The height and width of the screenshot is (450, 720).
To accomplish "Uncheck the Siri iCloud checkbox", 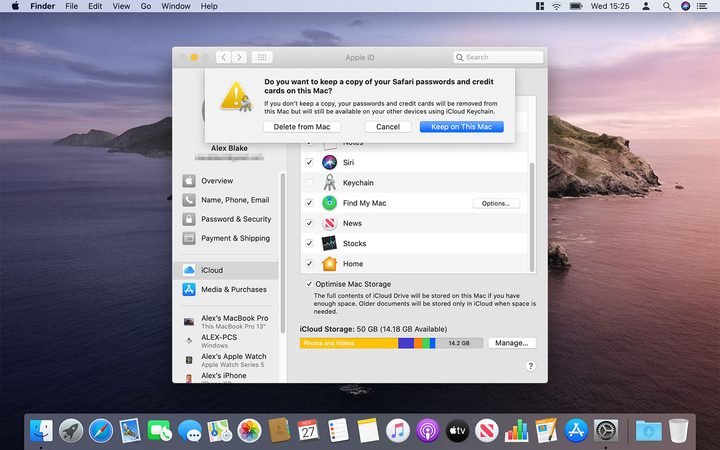I will click(x=309, y=162).
